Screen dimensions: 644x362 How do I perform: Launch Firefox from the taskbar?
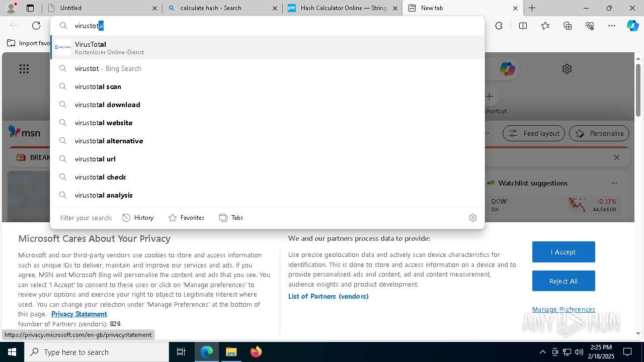tap(256, 352)
